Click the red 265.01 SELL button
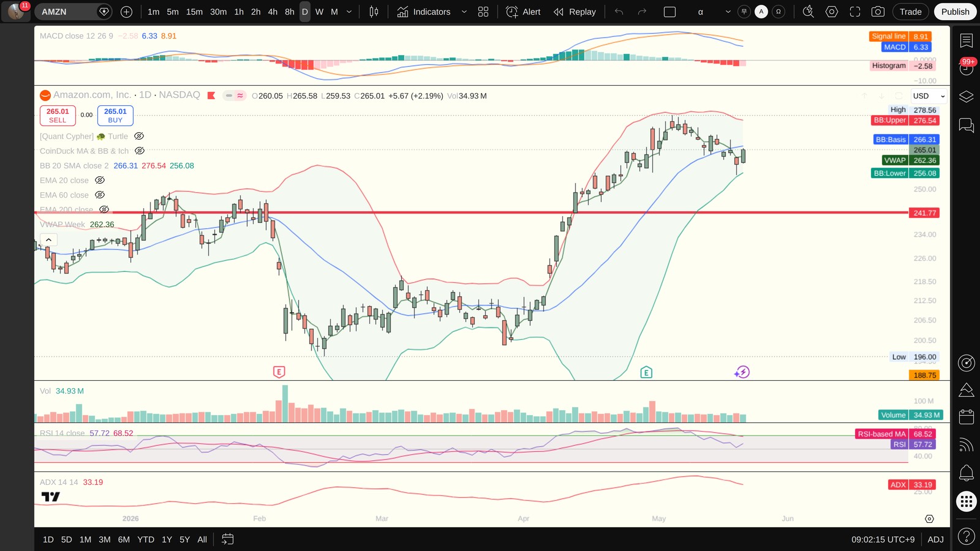Screen dimensions: 980x551 tap(58, 115)
